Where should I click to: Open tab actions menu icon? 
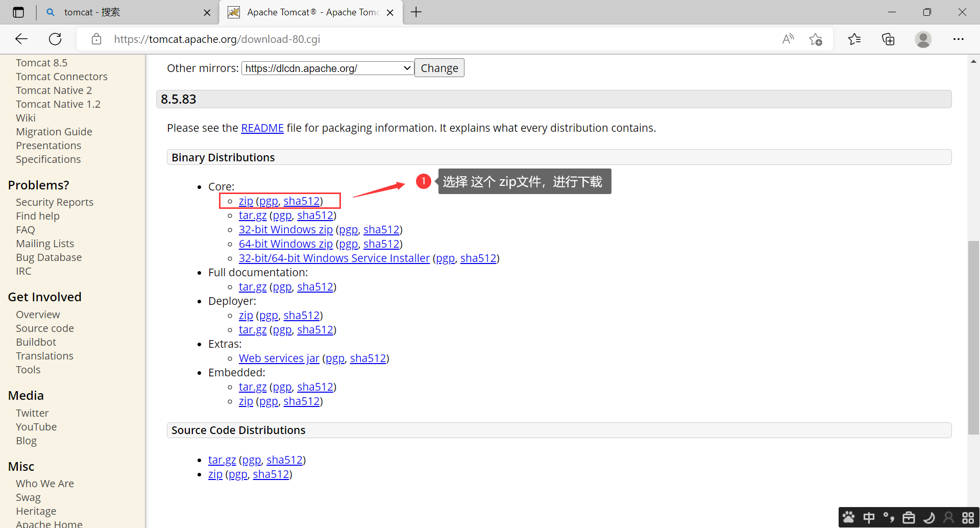coord(18,12)
